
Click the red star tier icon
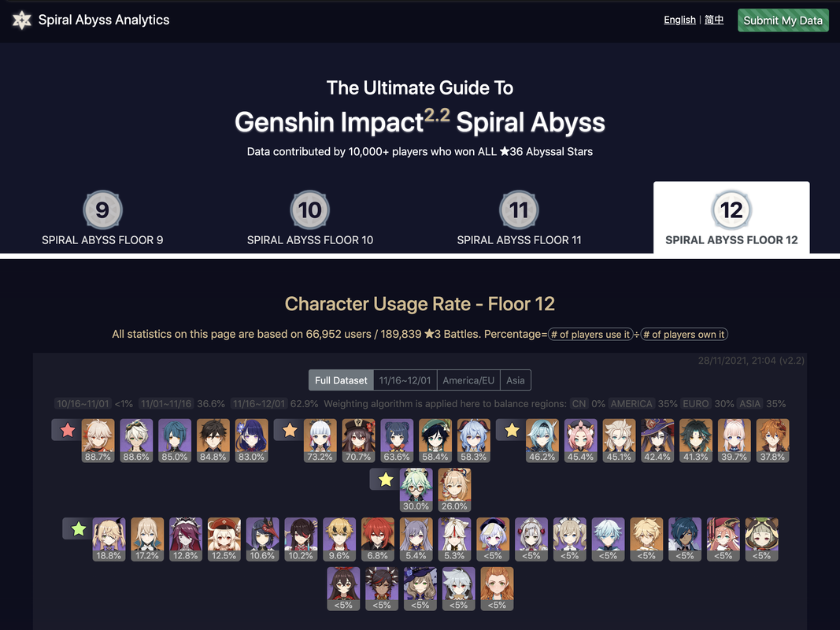point(68,430)
